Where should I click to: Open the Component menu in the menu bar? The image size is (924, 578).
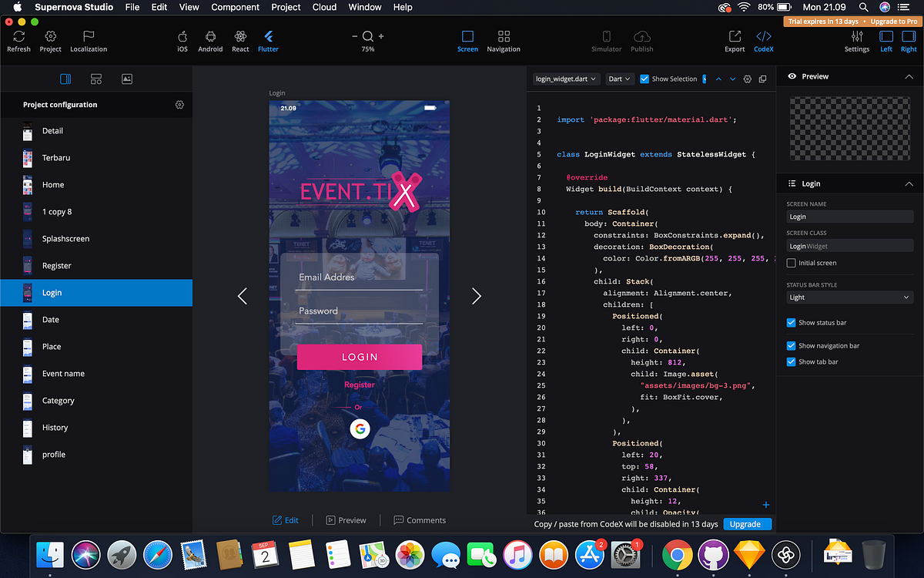(x=235, y=7)
